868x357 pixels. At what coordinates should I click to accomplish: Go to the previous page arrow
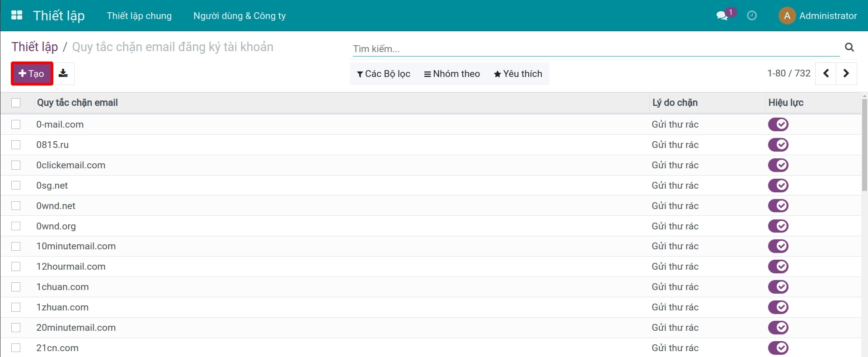click(826, 73)
